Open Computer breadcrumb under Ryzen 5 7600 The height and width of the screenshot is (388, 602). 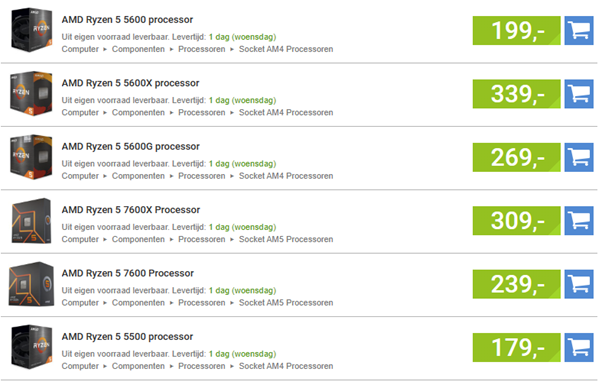pyautogui.click(x=80, y=303)
